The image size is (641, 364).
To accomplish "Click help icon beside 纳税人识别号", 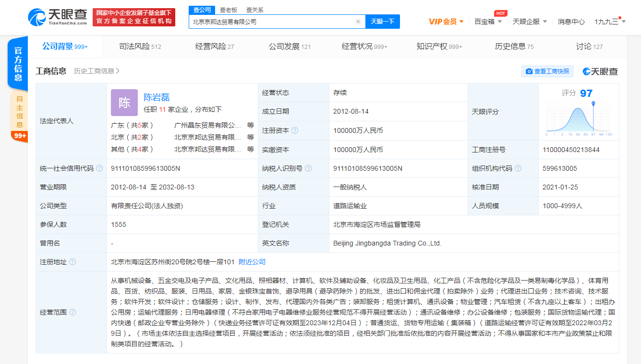I will [x=308, y=168].
